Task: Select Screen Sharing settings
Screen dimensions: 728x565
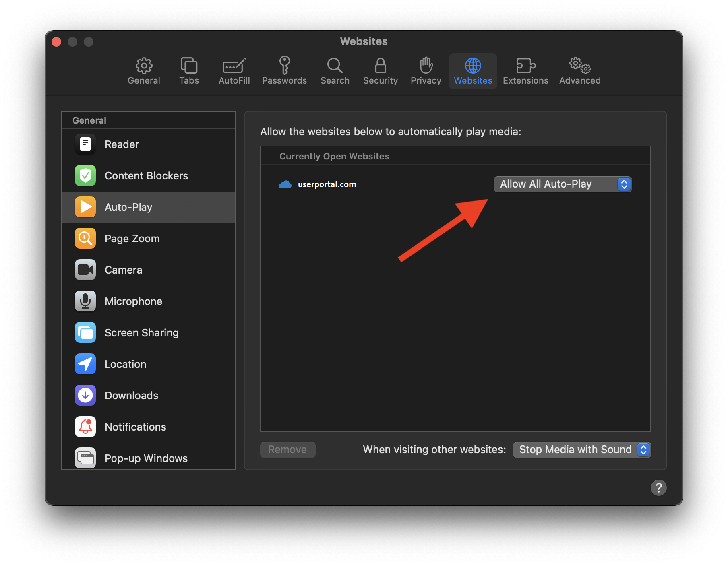Action: point(141,333)
